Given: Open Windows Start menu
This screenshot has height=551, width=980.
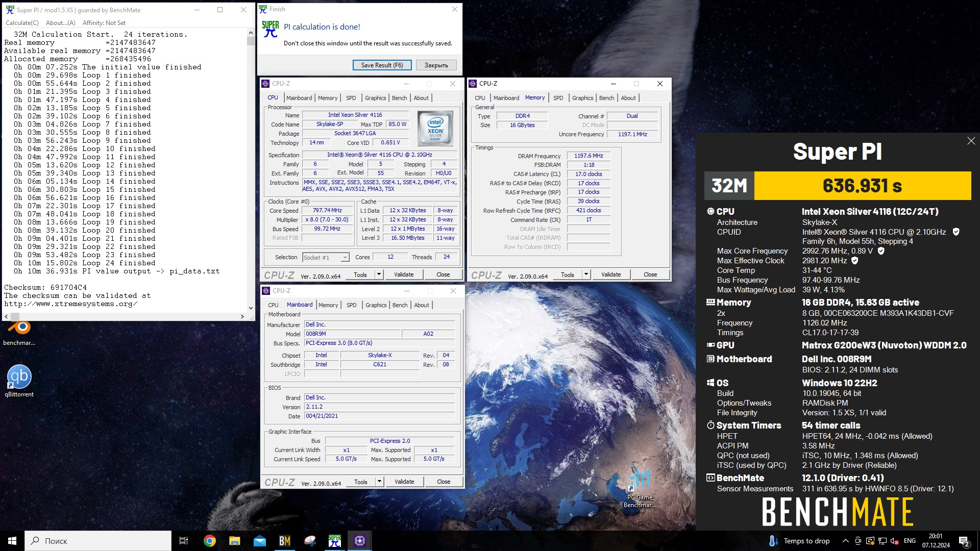Looking at the screenshot, I should click(12, 541).
